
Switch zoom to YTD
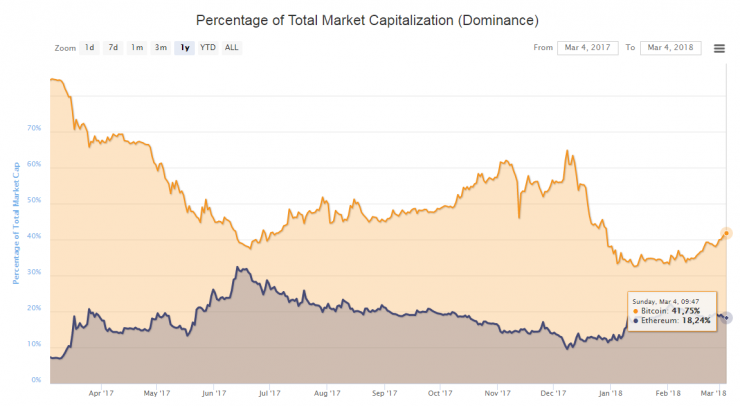[208, 48]
